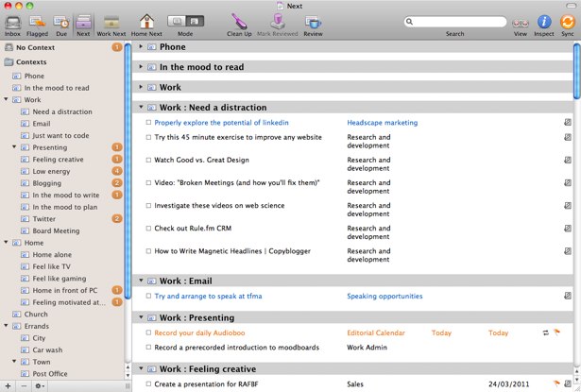This screenshot has height=392, width=581.
Task: Open the View options glasses icon
Action: coord(521,24)
